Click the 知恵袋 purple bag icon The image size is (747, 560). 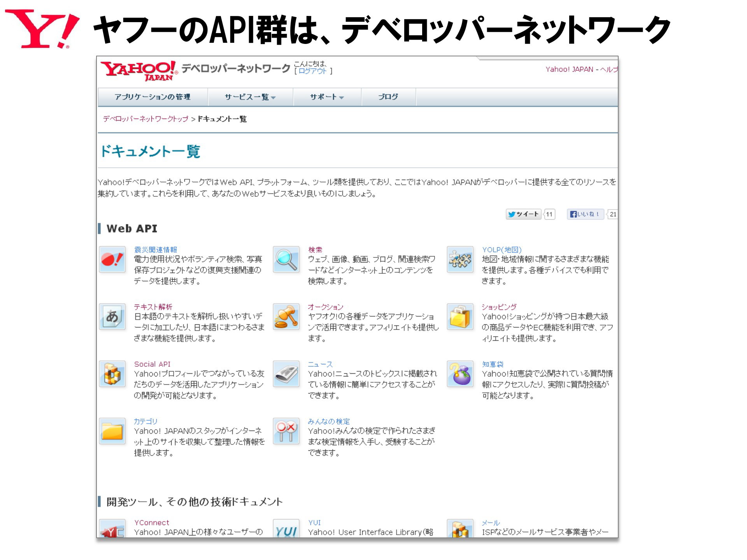coord(460,374)
